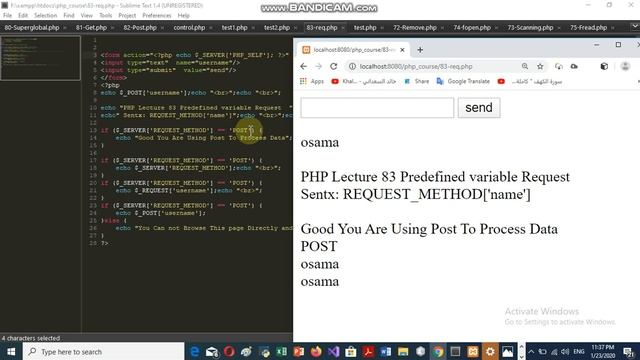640x360 pixels.
Task: Open Apps bookmark in bookmarks bar
Action: tap(312, 81)
